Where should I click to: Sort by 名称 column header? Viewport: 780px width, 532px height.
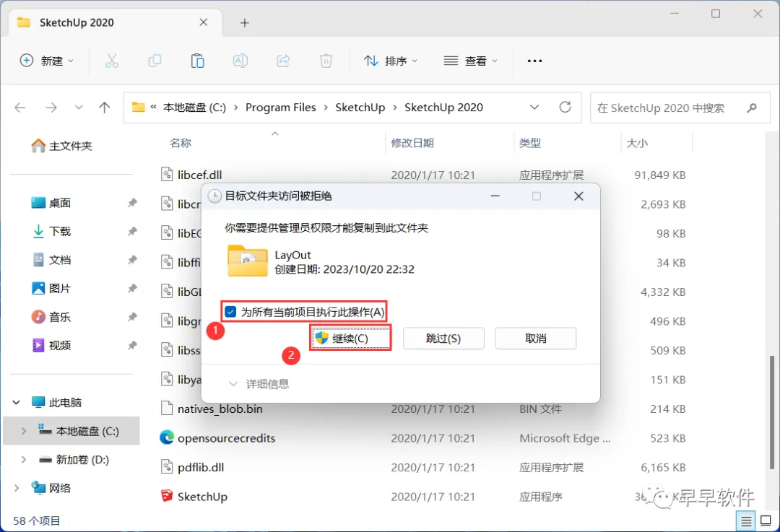(181, 143)
